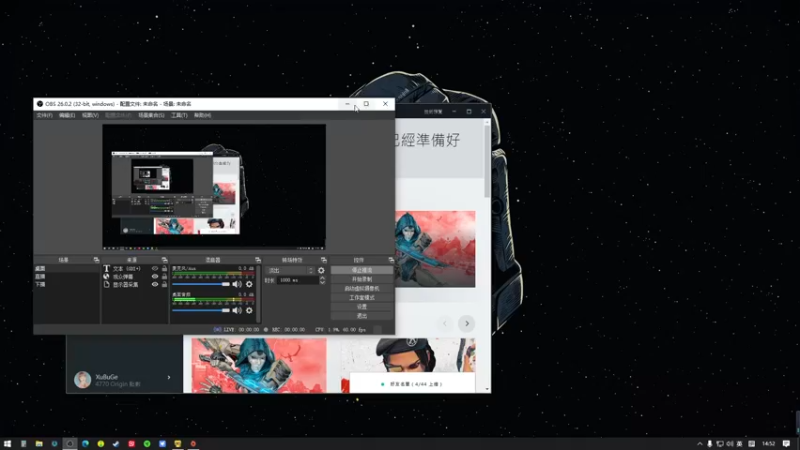Open Mic/Aux audio settings gear
This screenshot has width=800, height=450.
pyautogui.click(x=249, y=284)
